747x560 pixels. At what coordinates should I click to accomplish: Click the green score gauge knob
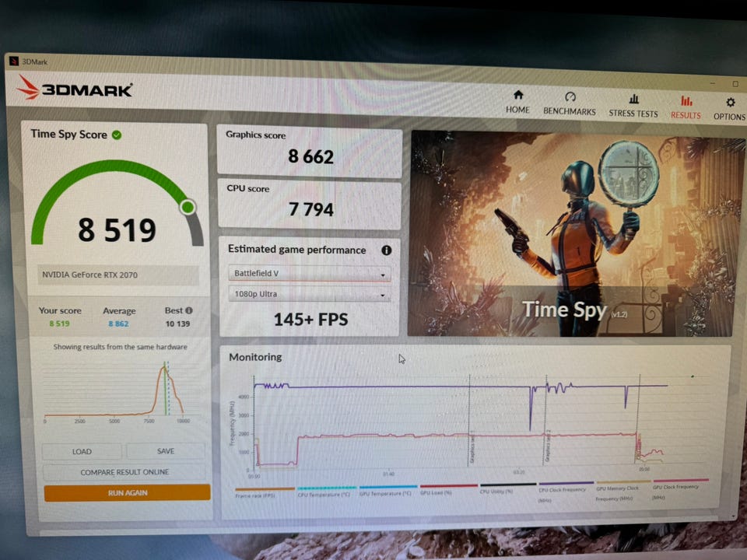[188, 207]
